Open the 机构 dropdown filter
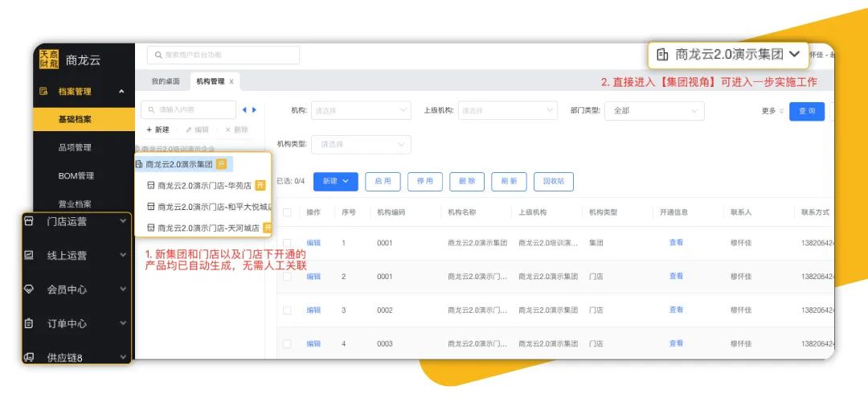 pyautogui.click(x=361, y=110)
